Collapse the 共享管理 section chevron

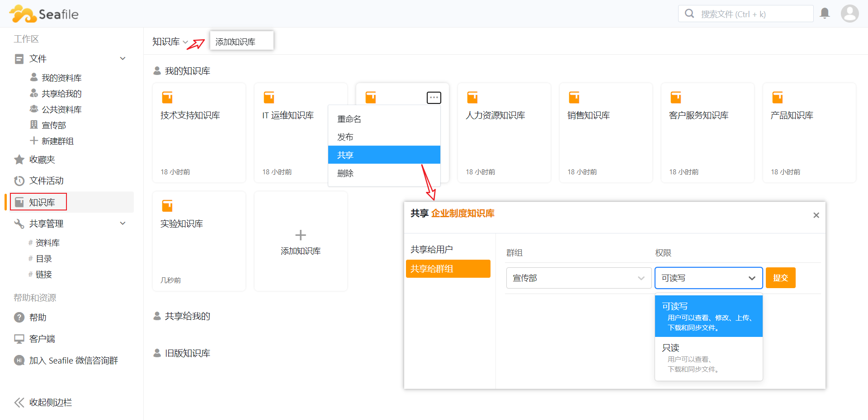point(123,224)
